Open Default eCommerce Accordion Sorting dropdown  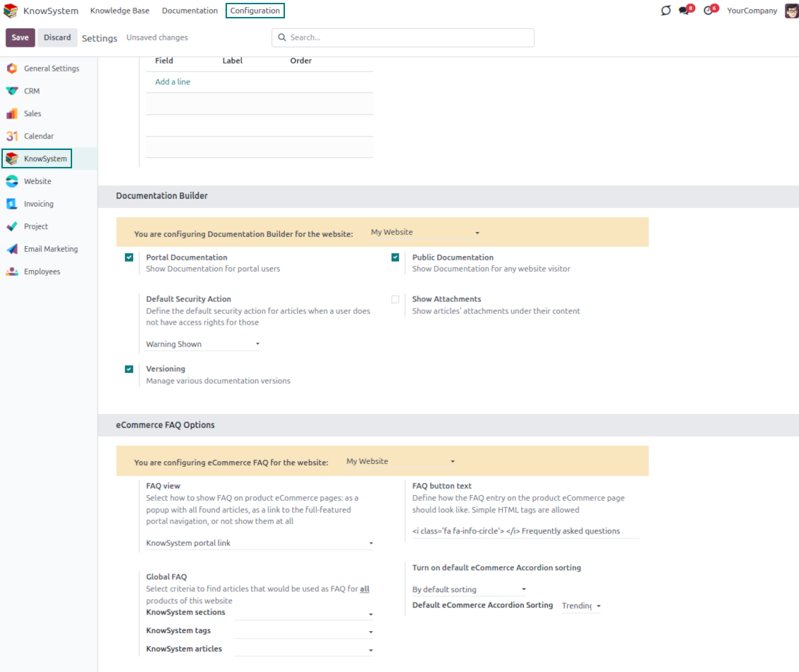581,606
